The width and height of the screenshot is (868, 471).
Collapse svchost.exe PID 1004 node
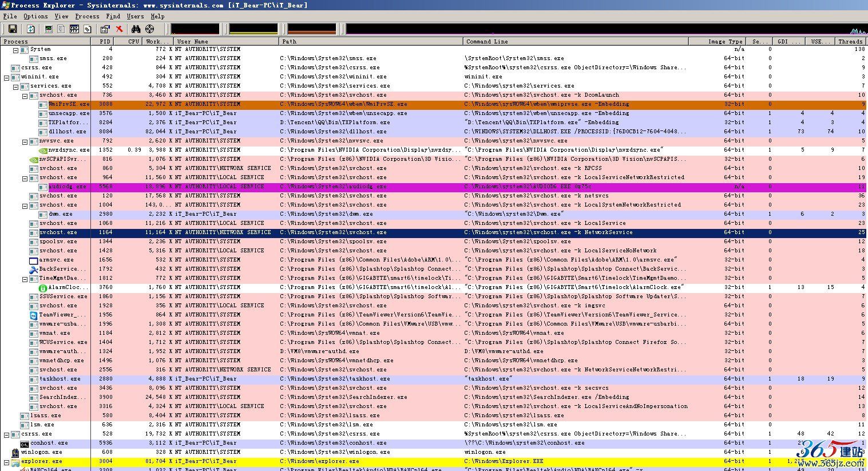click(x=25, y=205)
